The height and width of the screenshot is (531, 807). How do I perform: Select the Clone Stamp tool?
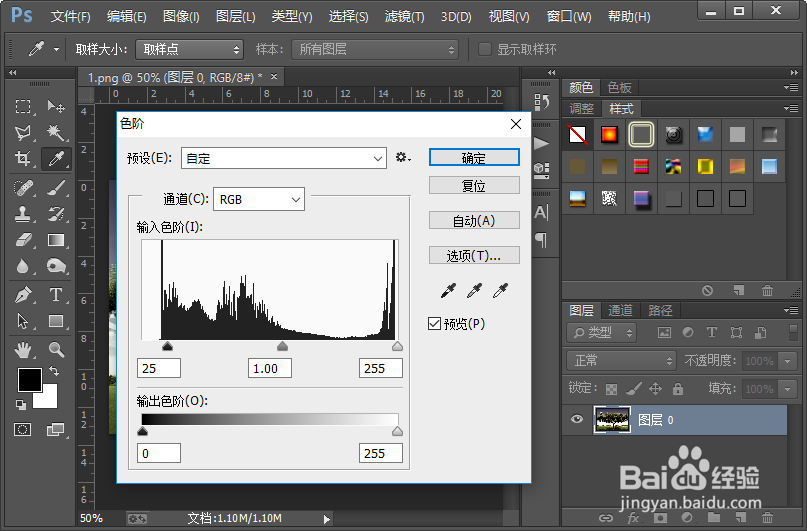[x=23, y=214]
